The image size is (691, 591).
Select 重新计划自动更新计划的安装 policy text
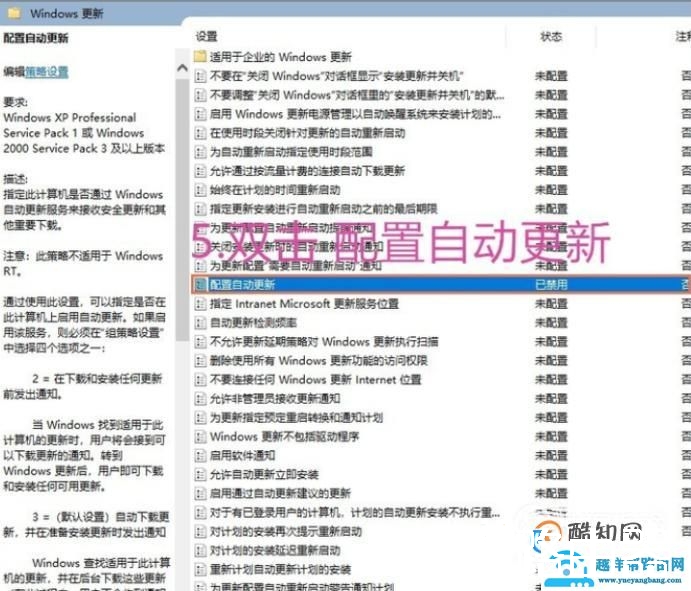[x=280, y=569]
